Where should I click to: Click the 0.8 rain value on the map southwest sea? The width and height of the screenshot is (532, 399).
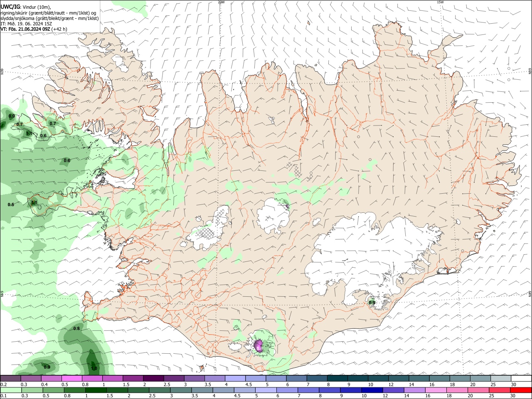(x=76, y=328)
